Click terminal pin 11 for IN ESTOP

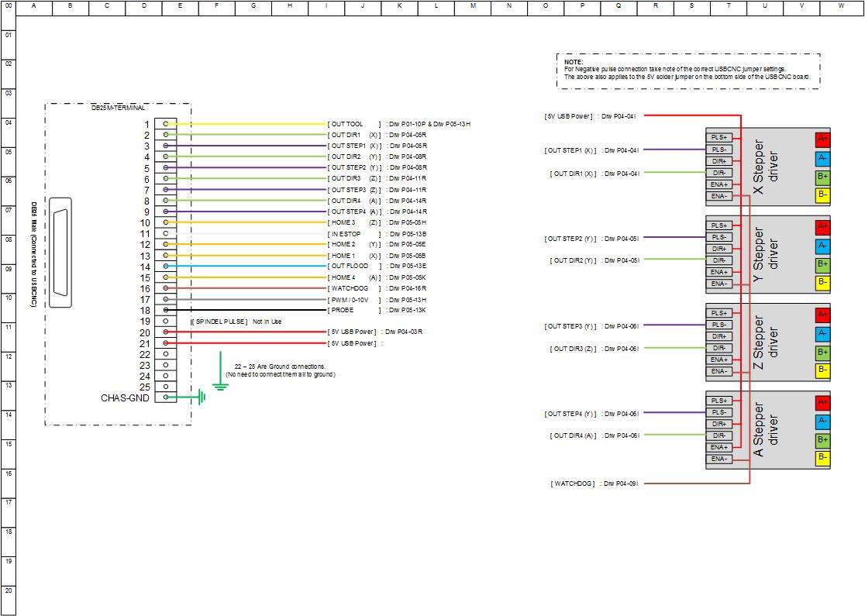pyautogui.click(x=165, y=233)
